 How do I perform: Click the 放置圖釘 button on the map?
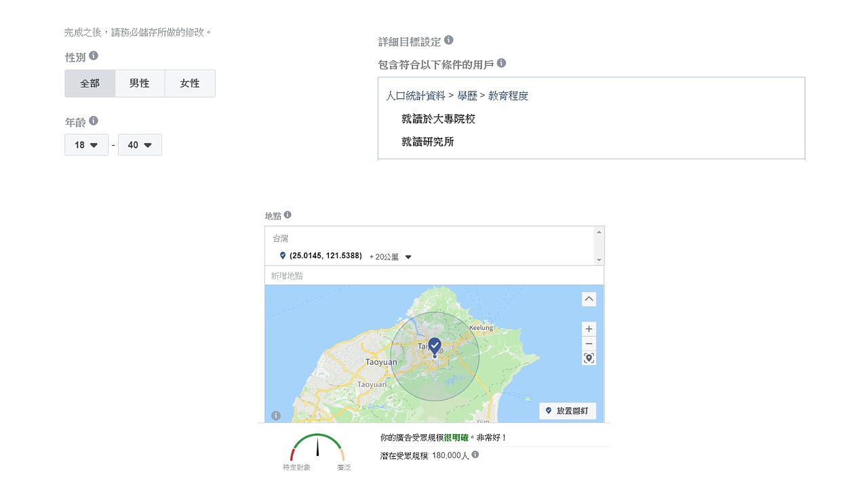568,411
